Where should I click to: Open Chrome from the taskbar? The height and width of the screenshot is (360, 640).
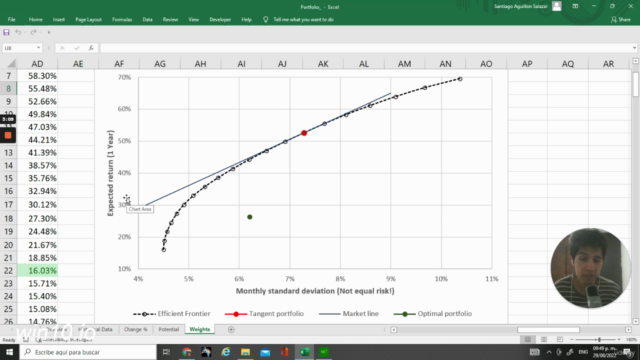point(187,352)
